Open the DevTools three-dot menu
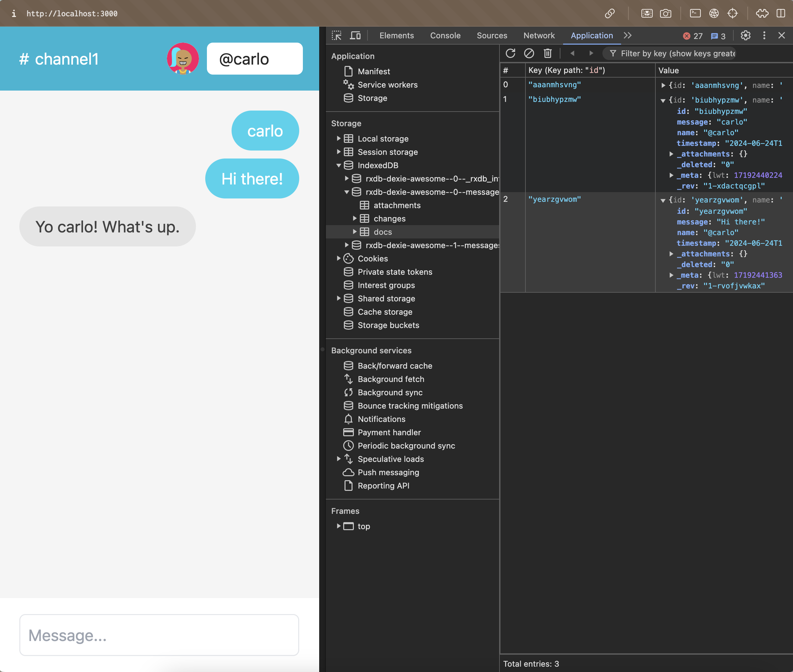793x672 pixels. (x=764, y=35)
